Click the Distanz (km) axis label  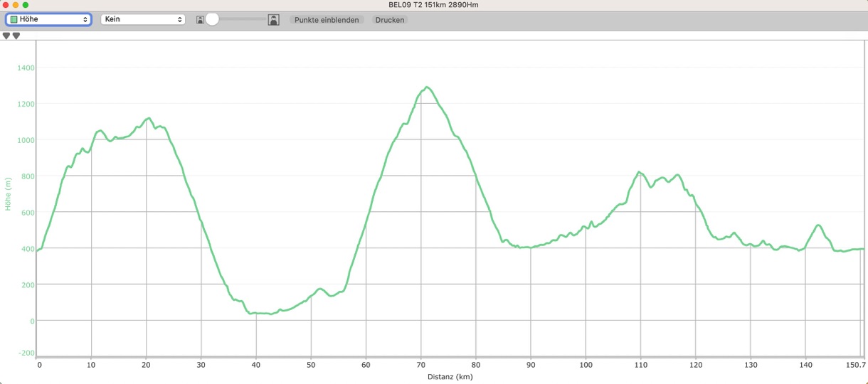click(x=450, y=377)
